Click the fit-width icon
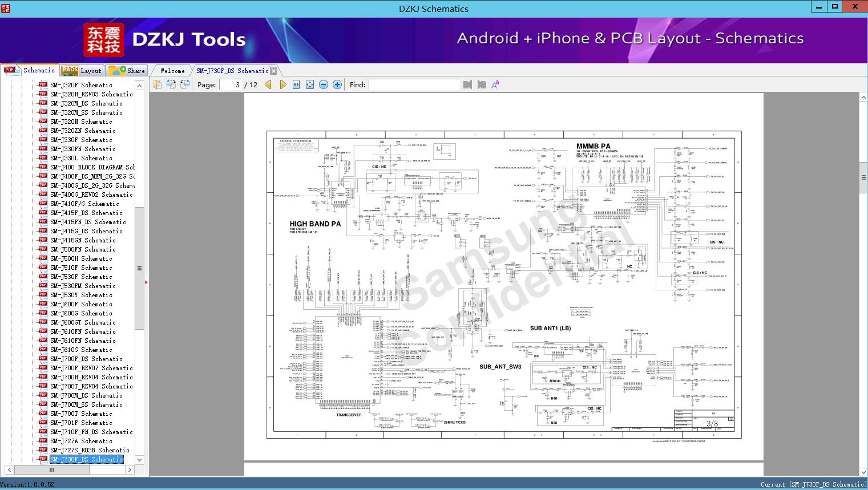 point(296,84)
